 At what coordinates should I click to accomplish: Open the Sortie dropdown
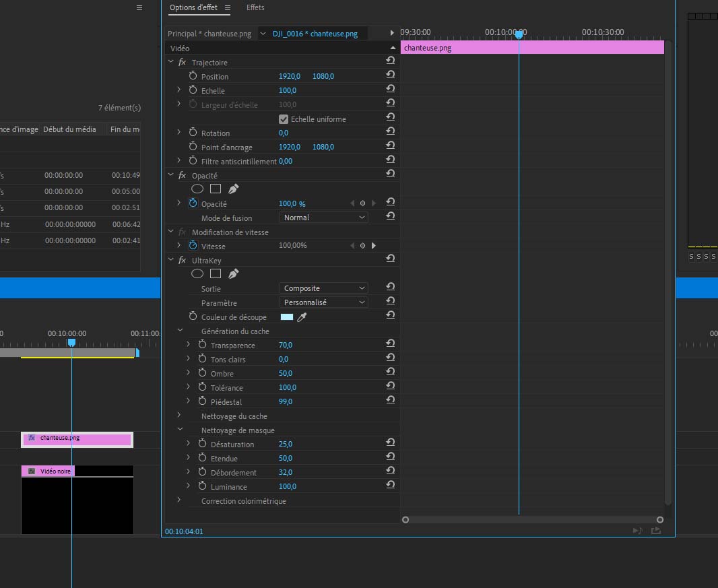pos(323,288)
